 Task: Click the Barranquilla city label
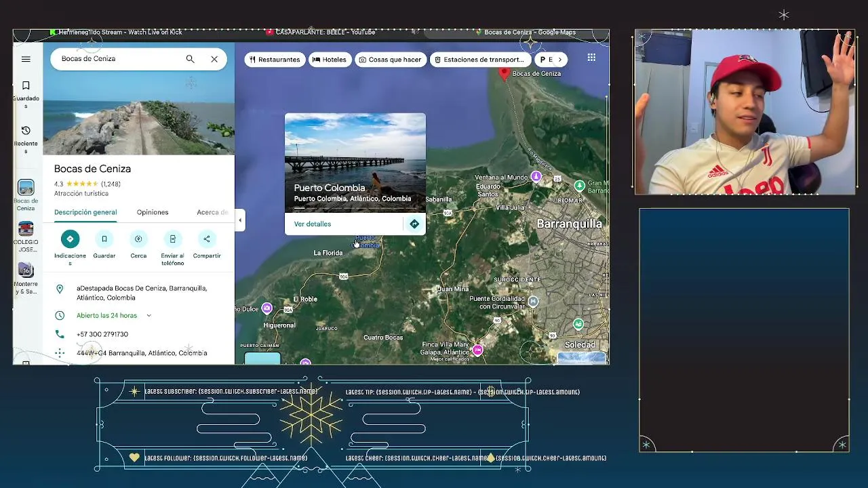570,224
